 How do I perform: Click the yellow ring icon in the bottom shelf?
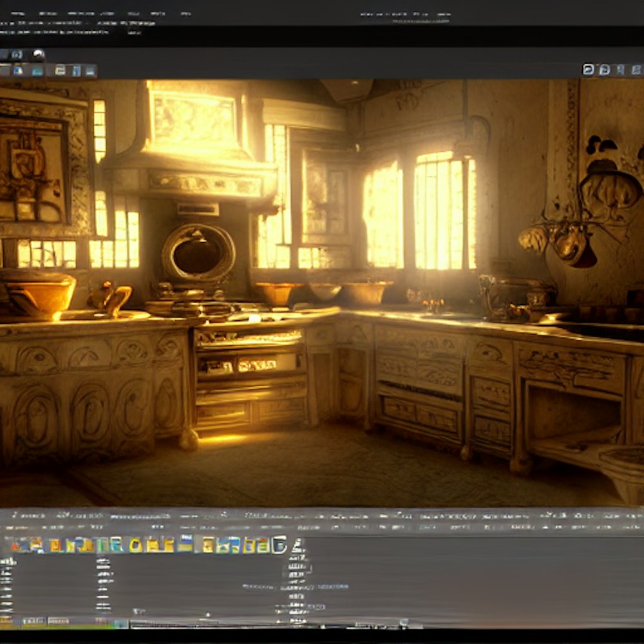point(135,545)
